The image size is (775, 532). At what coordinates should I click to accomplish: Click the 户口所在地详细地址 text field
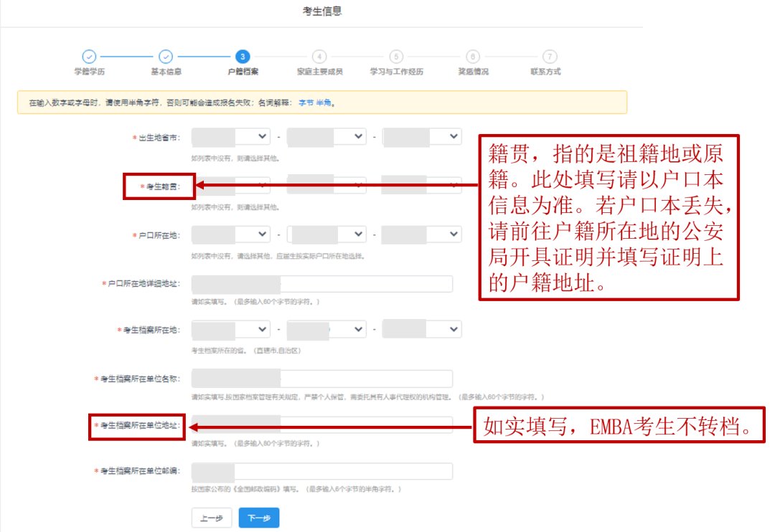pos(322,284)
